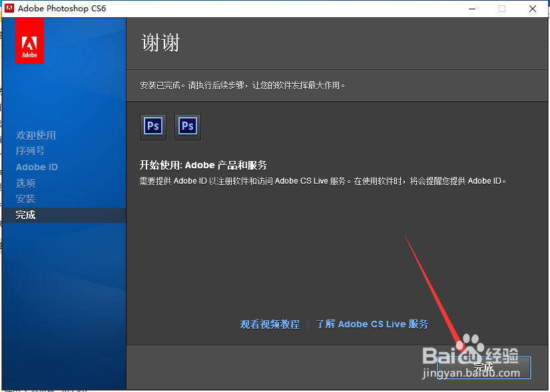The height and width of the screenshot is (392, 550).
Task: Click the 安装已完成 message text
Action: [x=242, y=86]
